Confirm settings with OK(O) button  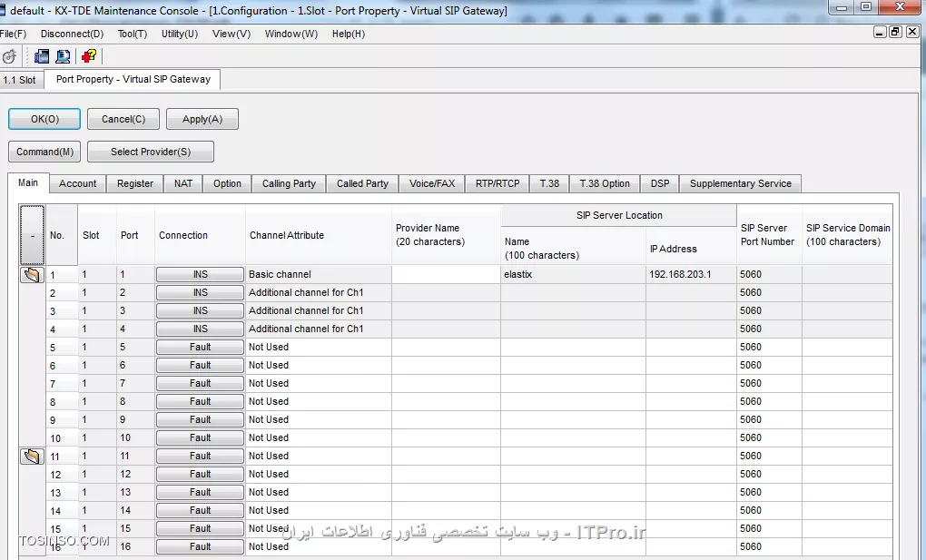(x=44, y=119)
